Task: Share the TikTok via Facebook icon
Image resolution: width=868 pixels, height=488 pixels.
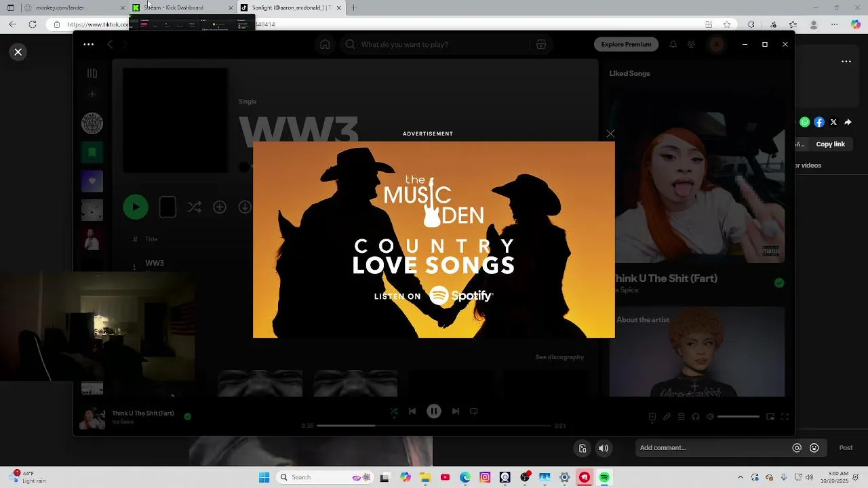Action: 819,122
